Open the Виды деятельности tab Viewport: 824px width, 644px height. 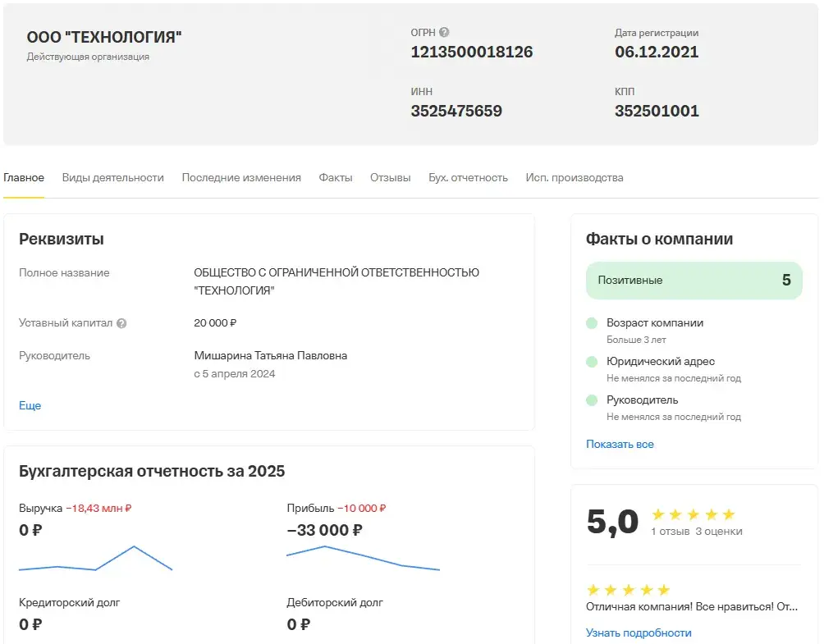point(113,177)
